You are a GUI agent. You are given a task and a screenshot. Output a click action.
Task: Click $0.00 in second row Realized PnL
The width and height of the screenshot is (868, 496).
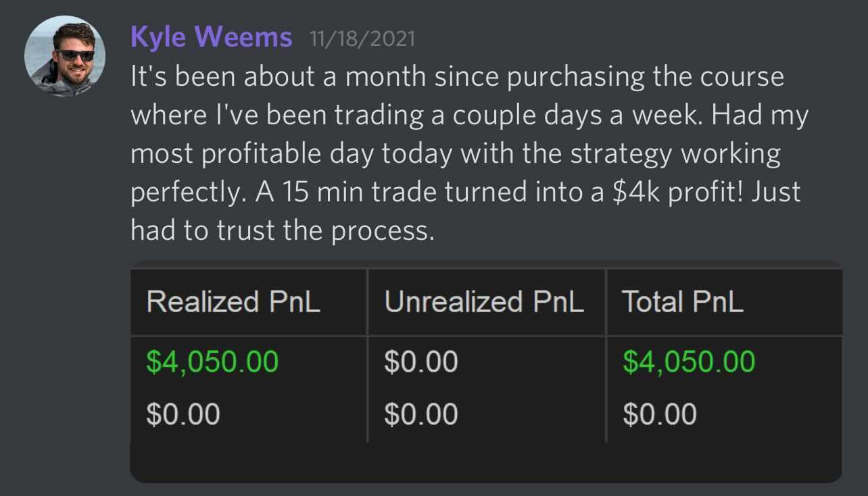coord(183,414)
